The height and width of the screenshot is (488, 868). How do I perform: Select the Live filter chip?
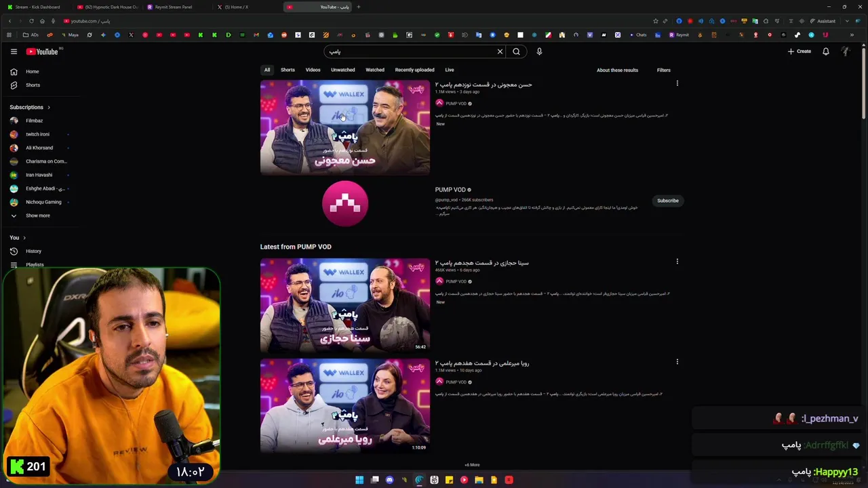(x=450, y=70)
